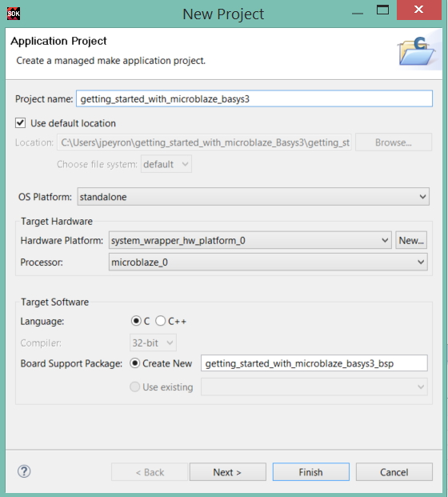Click the C project folder wizard icon
The height and width of the screenshot is (497, 448).
point(417,51)
